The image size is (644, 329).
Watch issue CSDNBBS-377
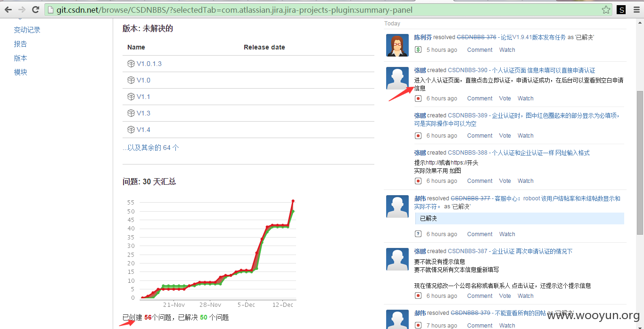coord(507,234)
